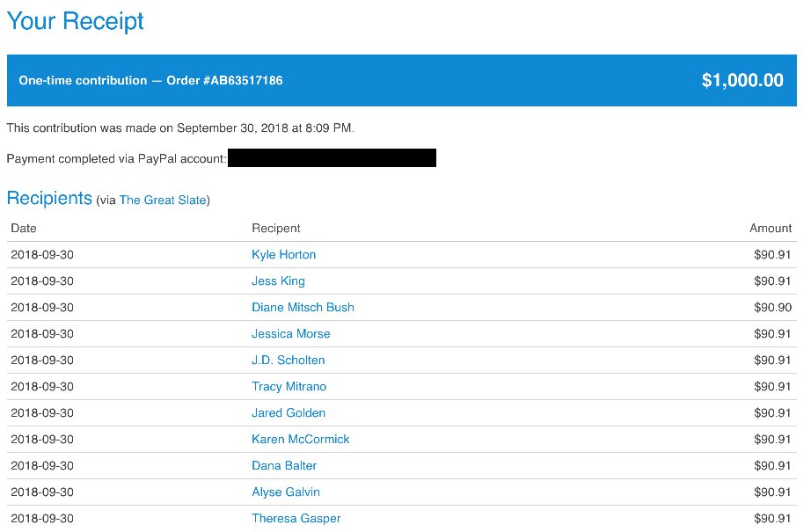This screenshot has height=532, width=811.
Task: Click the contribution date sentence
Action: 180,128
